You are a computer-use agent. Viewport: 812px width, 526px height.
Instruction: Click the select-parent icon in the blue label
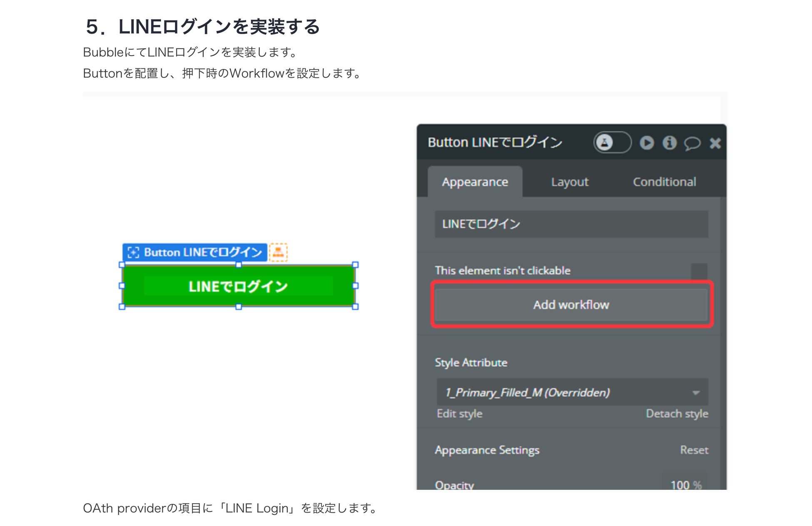pyautogui.click(x=133, y=252)
